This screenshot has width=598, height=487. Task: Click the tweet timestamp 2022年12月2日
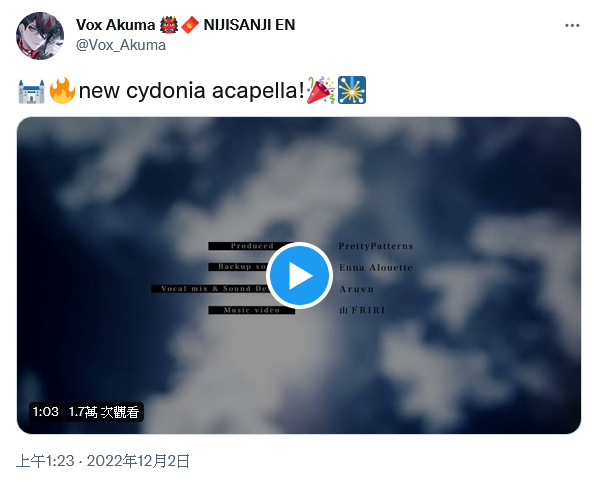point(103,461)
